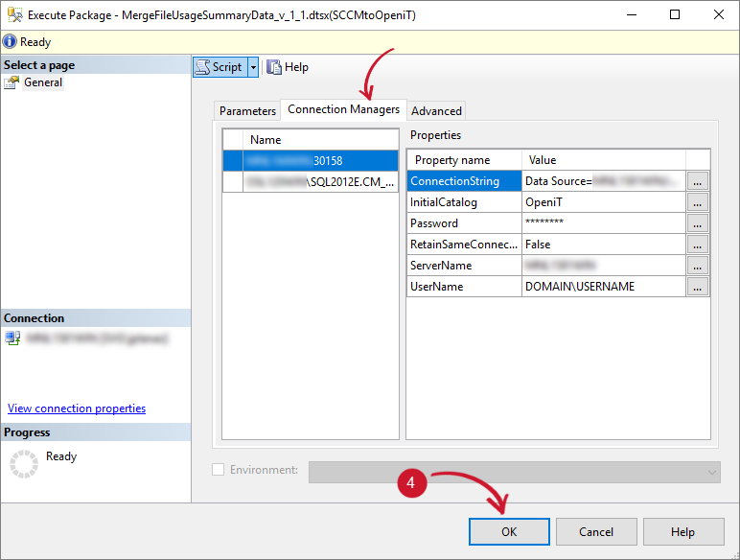Open the Advanced tab
Screen dimensions: 740x560
(x=436, y=111)
